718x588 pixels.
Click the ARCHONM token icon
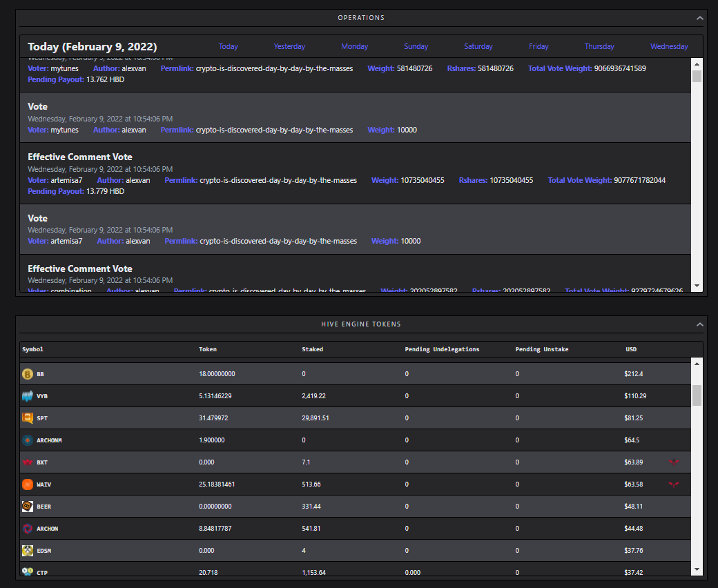coord(28,440)
